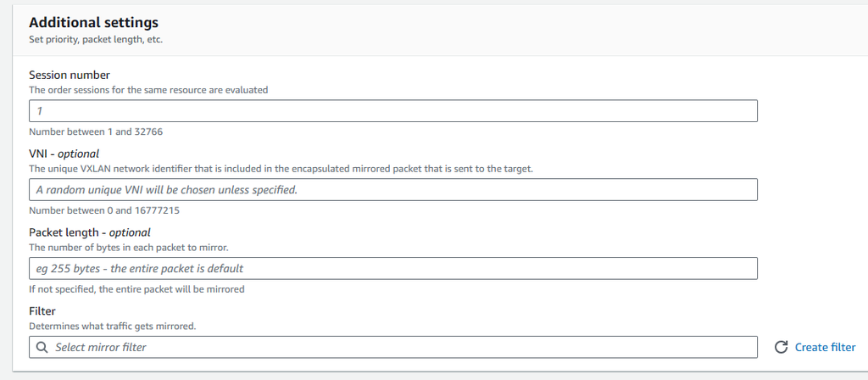Focus the Session number input field
Image resolution: width=868 pixels, height=380 pixels.
click(392, 111)
